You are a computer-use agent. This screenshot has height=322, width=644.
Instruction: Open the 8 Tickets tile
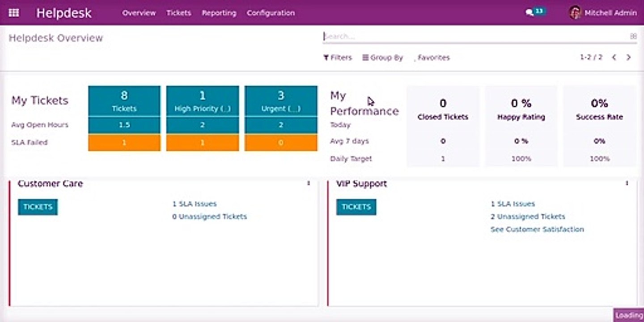124,101
